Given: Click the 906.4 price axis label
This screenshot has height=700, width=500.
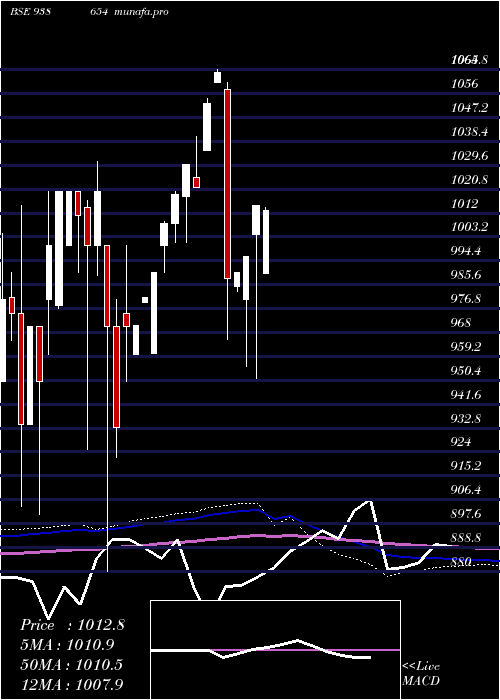Looking at the screenshot, I should (466, 490).
